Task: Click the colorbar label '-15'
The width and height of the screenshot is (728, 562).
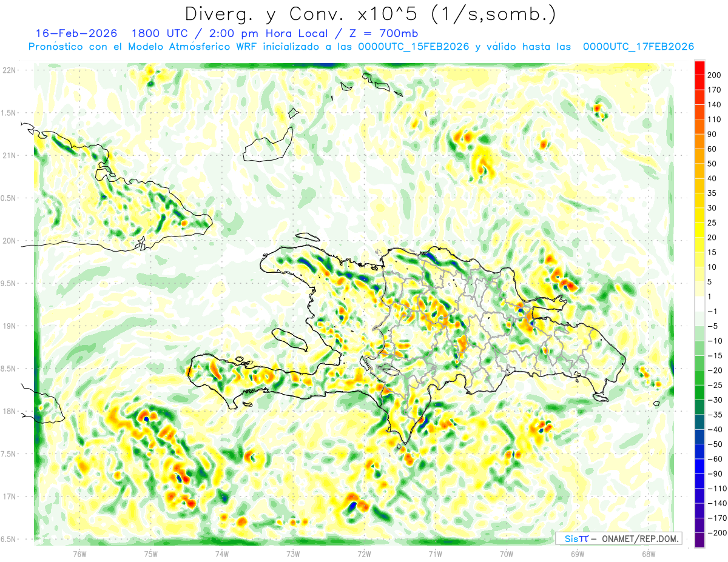Action: coord(715,356)
